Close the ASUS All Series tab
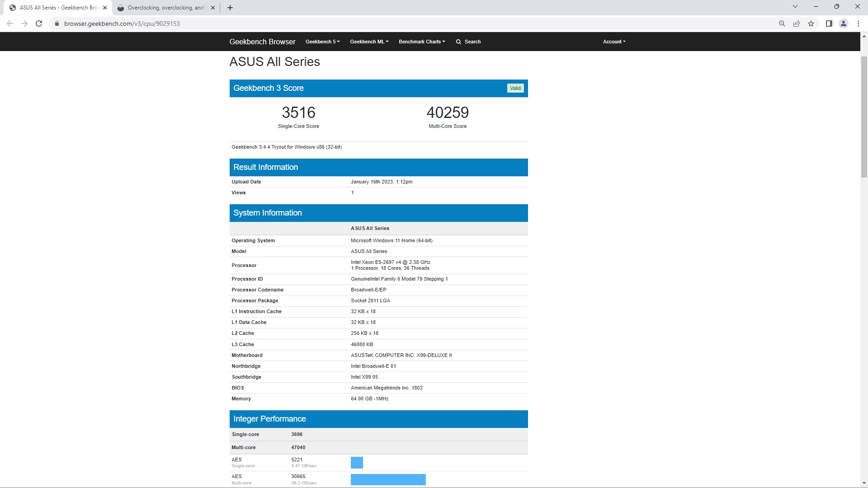Image resolution: width=868 pixels, height=488 pixels. coord(105,8)
